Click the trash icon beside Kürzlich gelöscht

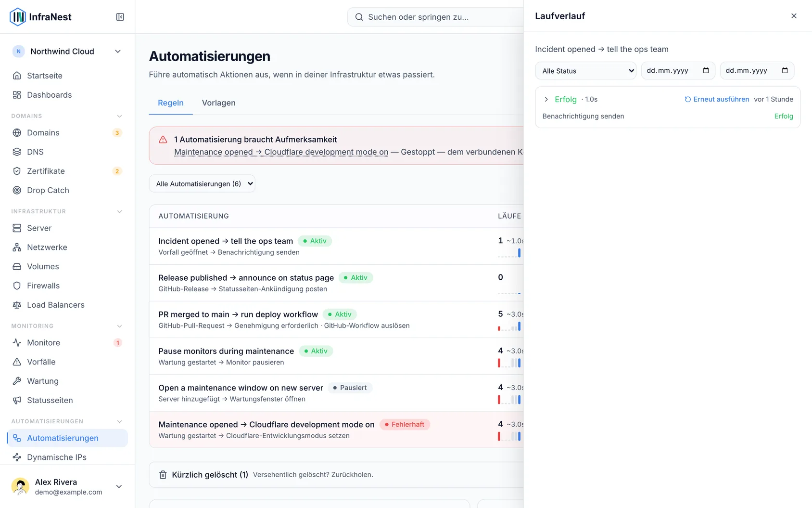(x=163, y=475)
